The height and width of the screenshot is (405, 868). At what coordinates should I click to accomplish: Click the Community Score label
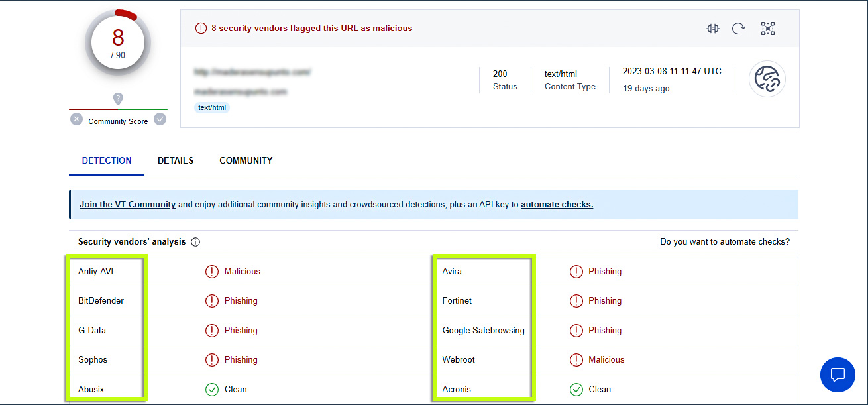tap(118, 121)
